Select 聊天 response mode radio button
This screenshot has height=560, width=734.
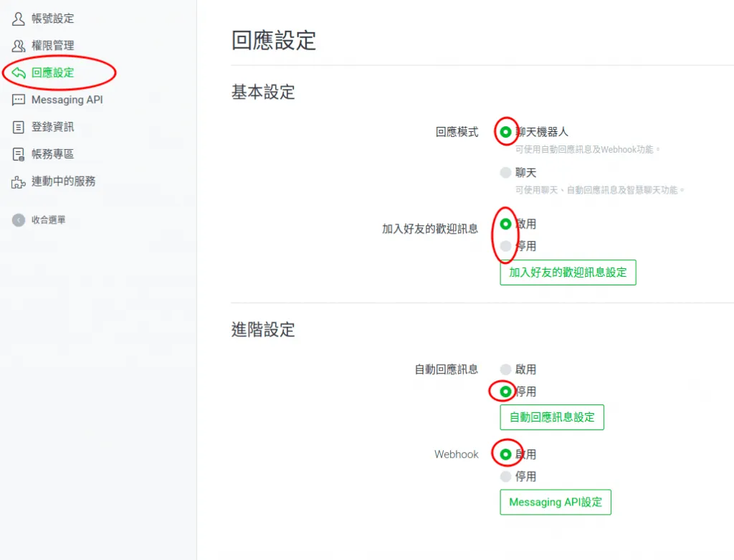[x=506, y=173]
